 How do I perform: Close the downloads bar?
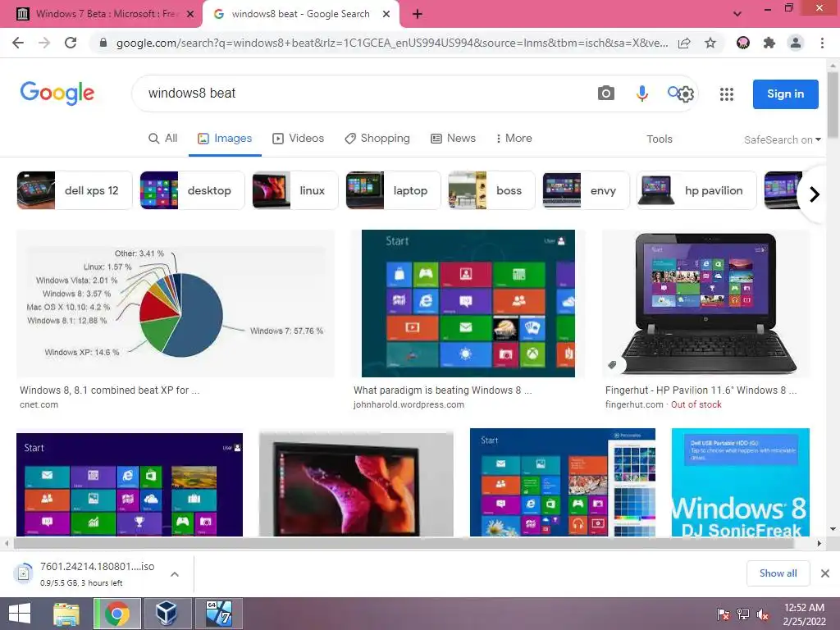click(825, 573)
